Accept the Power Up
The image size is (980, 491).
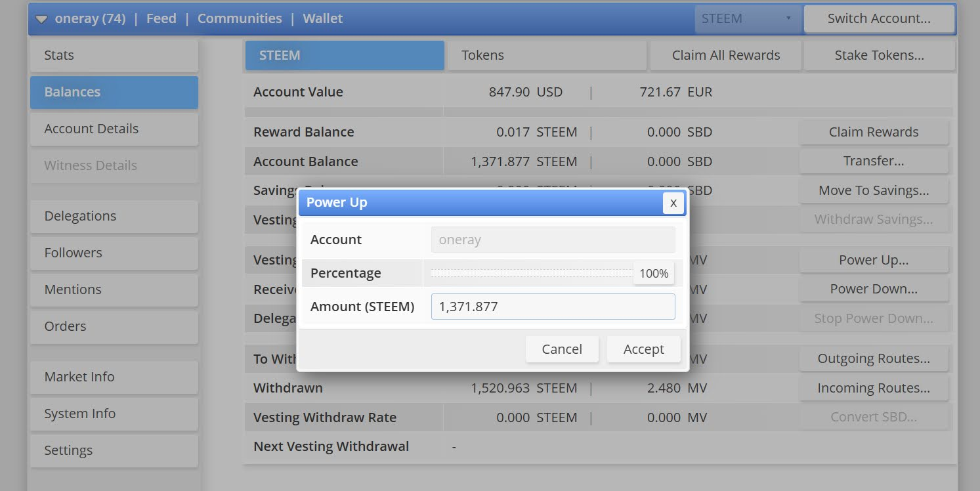(643, 349)
